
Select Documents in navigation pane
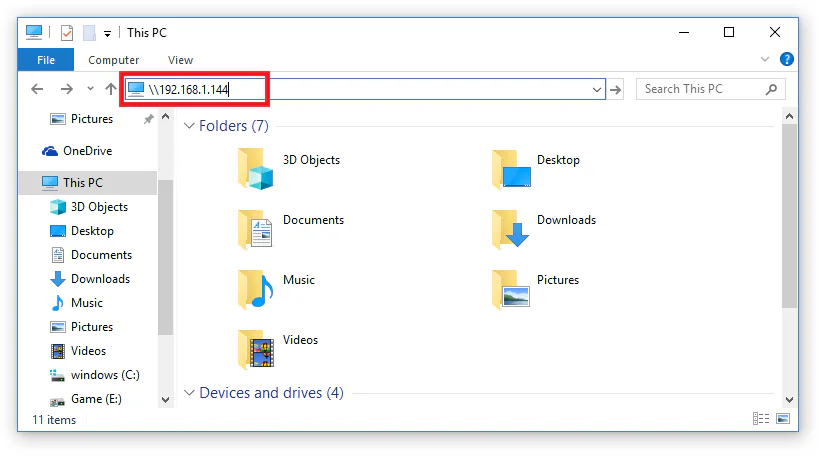coord(91,255)
